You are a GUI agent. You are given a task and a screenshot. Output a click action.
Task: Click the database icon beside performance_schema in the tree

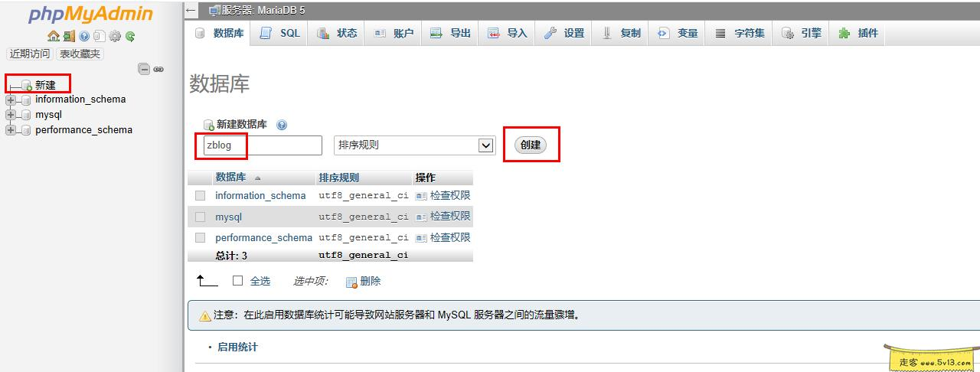coord(26,130)
